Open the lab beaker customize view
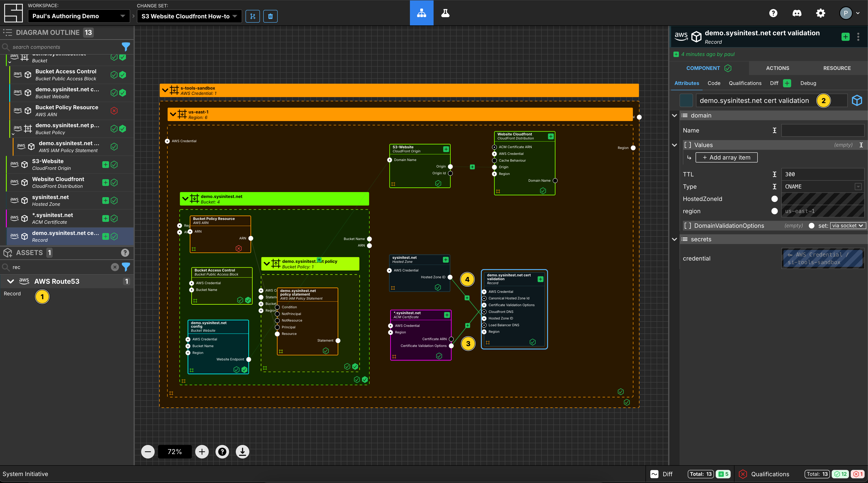The image size is (868, 483). click(x=445, y=13)
